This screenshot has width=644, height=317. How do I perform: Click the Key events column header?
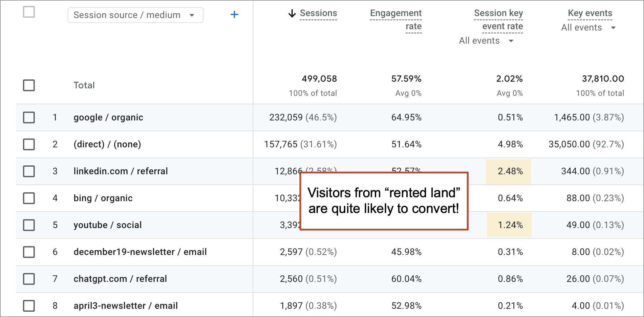[x=590, y=13]
